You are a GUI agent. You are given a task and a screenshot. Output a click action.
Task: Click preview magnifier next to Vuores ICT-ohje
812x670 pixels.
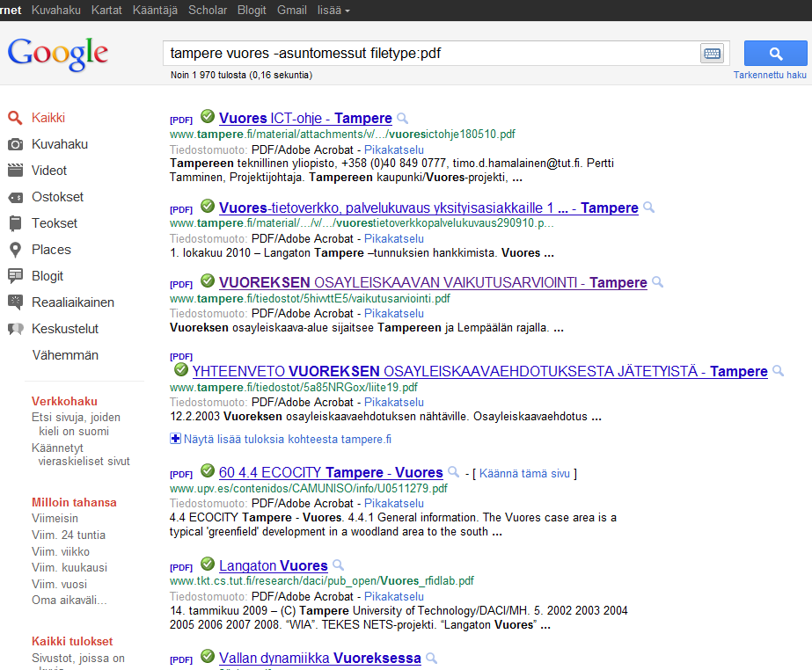point(402,119)
